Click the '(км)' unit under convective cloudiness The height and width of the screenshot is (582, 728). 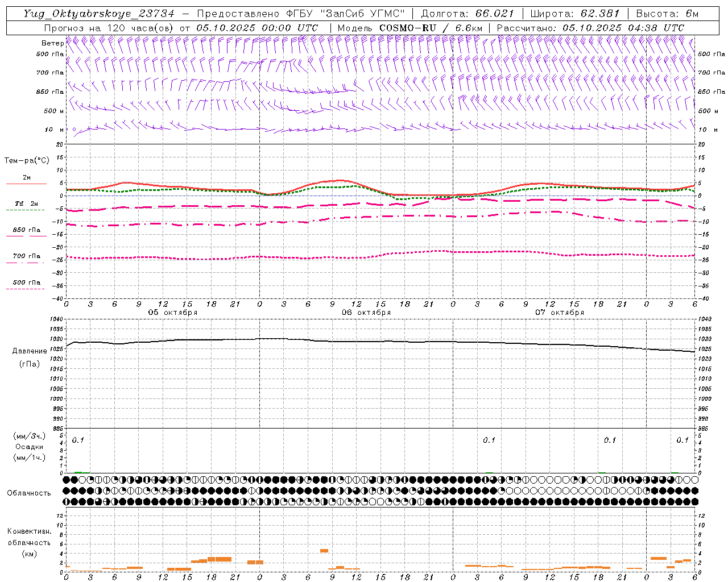pos(29,554)
